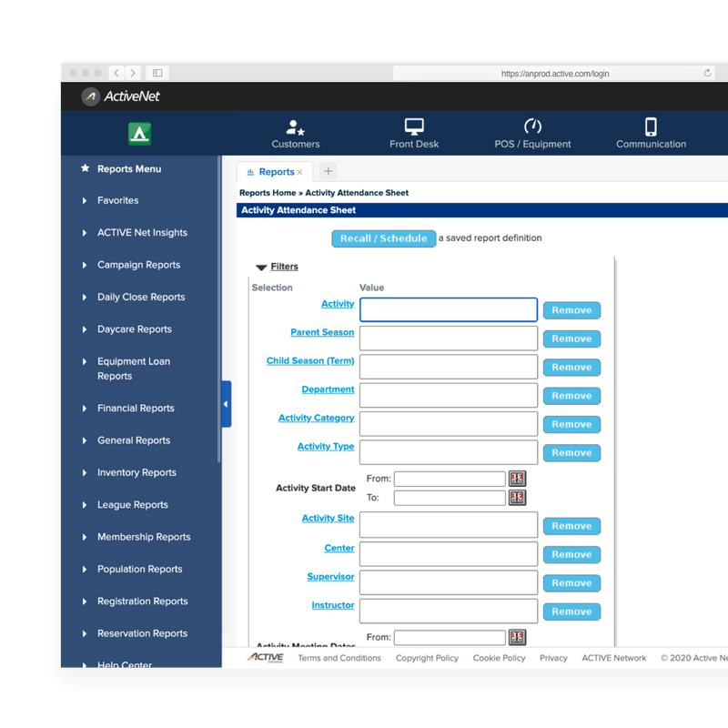Collapse the sidebar with the blue arrow
This screenshot has width=728, height=728.
[226, 404]
